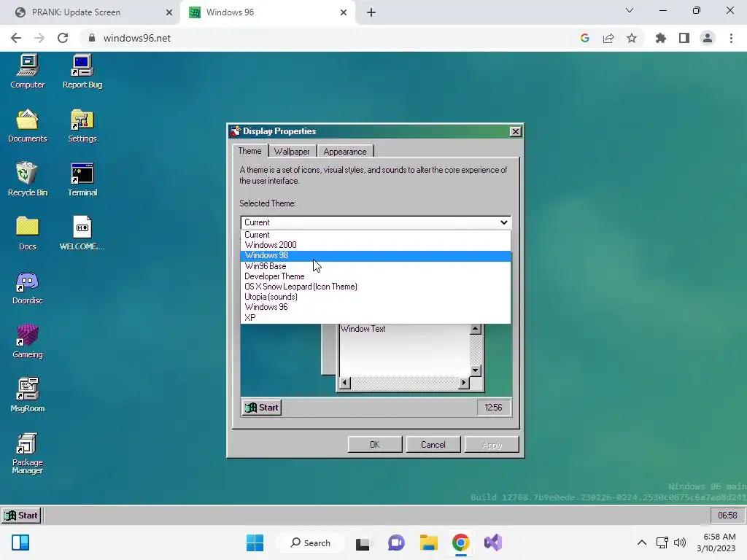Open the tab search chevron
This screenshot has height=560, width=747.
tap(630, 10)
